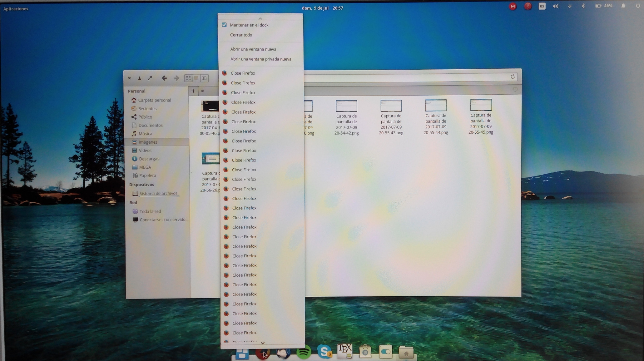
Task: Open AppCenter shopping bag in dock
Action: pos(365,352)
